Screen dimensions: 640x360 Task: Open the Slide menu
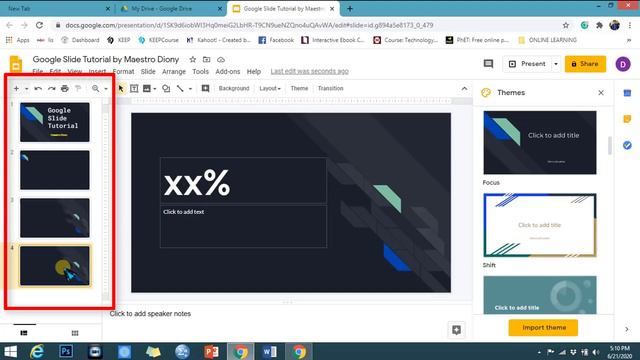tap(148, 71)
